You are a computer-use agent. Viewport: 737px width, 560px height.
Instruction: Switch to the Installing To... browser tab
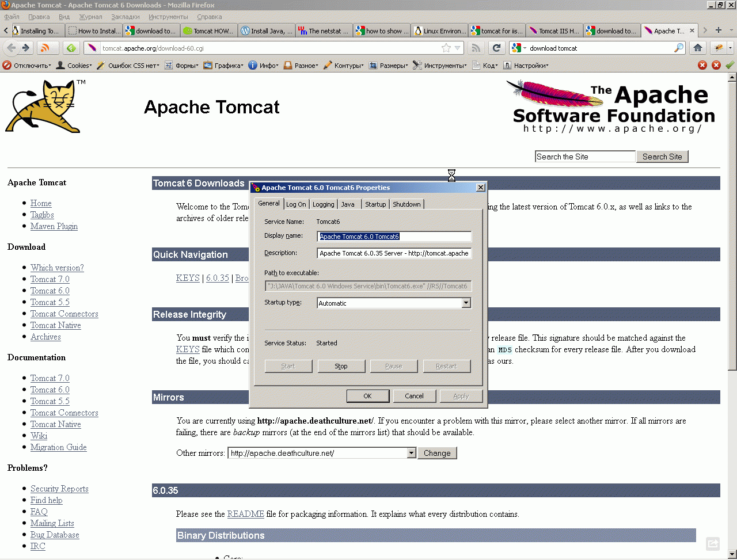36,31
